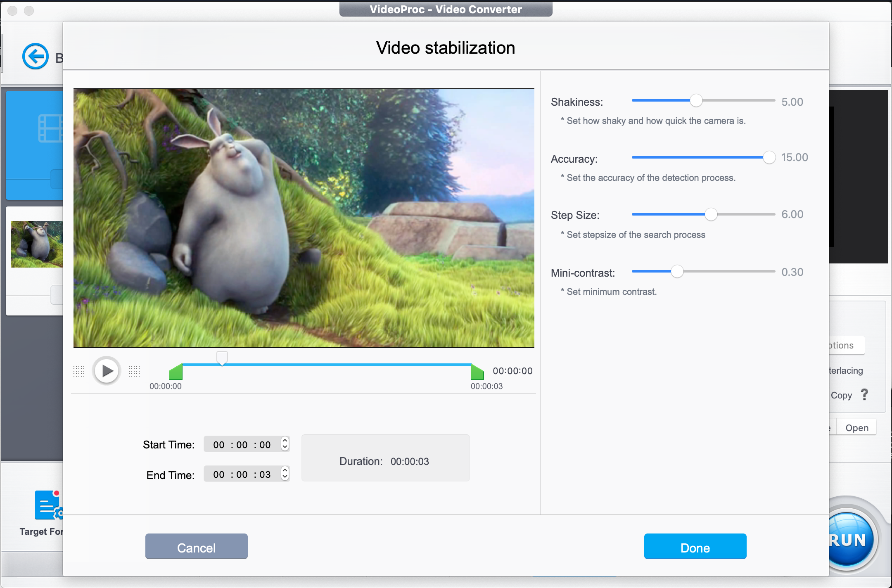Viewport: 892px width, 588px height.
Task: Click the Start Time seconds field
Action: point(265,445)
